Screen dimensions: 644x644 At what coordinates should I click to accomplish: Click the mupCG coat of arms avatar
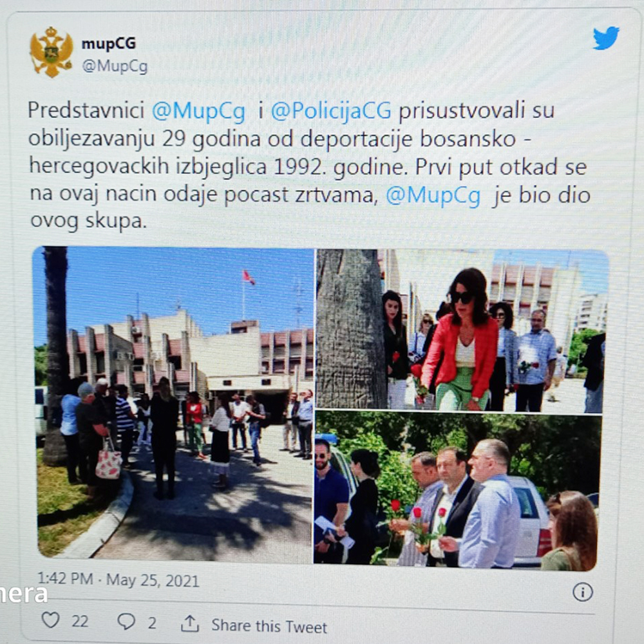(52, 52)
